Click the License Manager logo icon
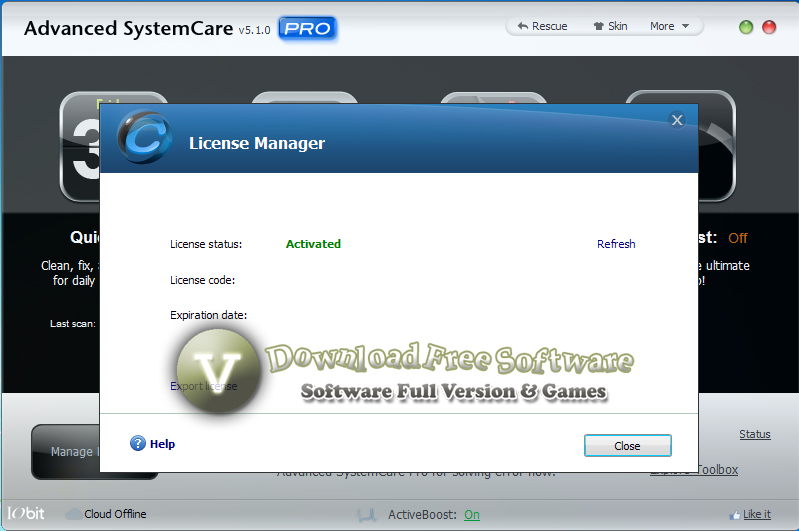The image size is (799, 531). pyautogui.click(x=144, y=137)
